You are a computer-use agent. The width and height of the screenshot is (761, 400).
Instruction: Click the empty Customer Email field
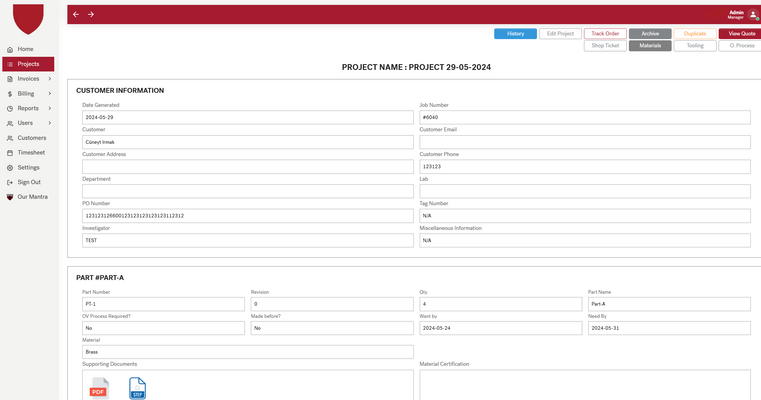tap(585, 142)
